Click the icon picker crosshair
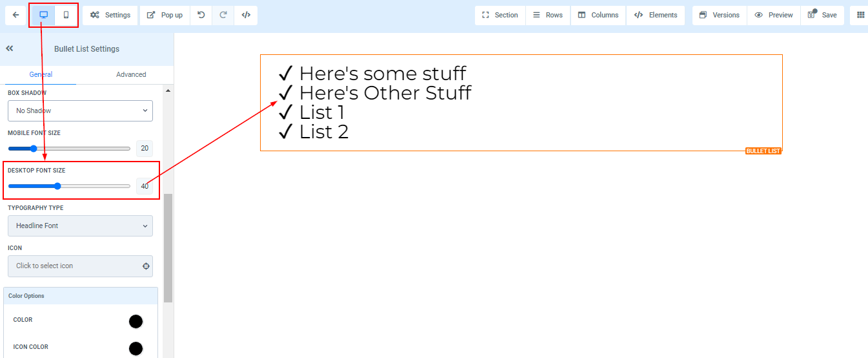The width and height of the screenshot is (868, 358). pos(146,266)
